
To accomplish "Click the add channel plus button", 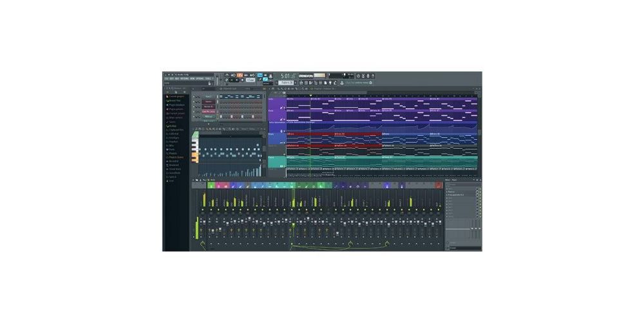I will (x=208, y=124).
